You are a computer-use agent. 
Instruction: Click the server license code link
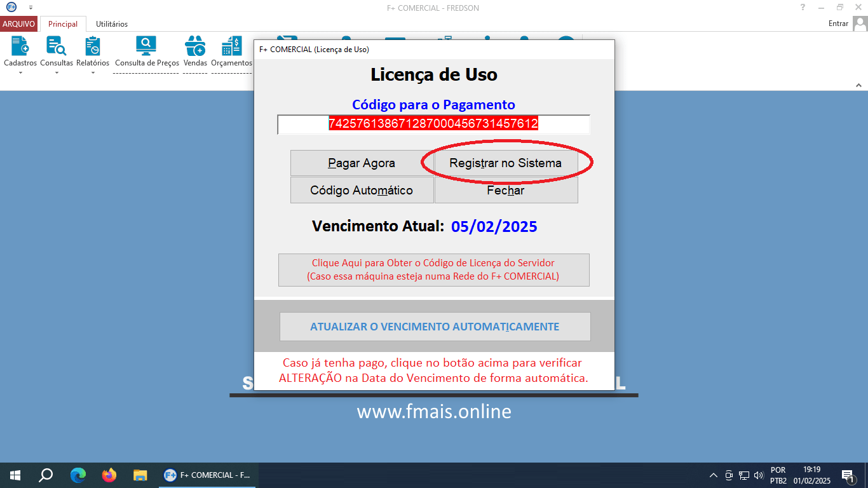434,269
